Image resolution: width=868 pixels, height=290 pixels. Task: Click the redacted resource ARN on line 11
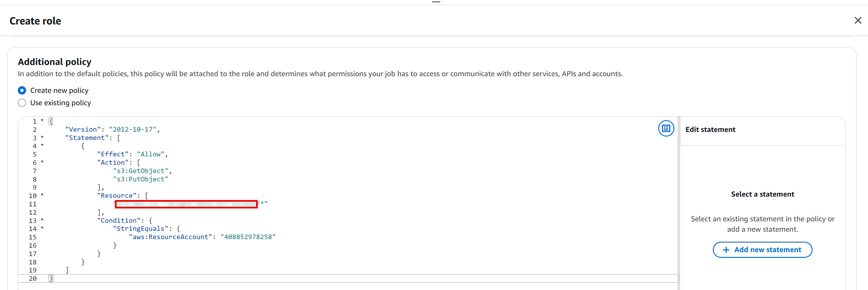pyautogui.click(x=186, y=204)
